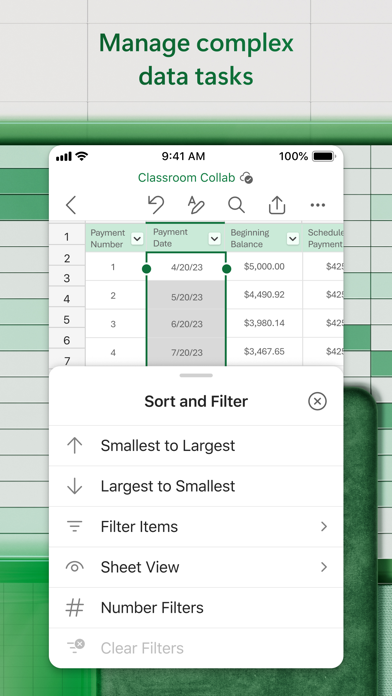This screenshot has width=392, height=696.
Task: Tap the filter lines icon
Action: [x=75, y=526]
